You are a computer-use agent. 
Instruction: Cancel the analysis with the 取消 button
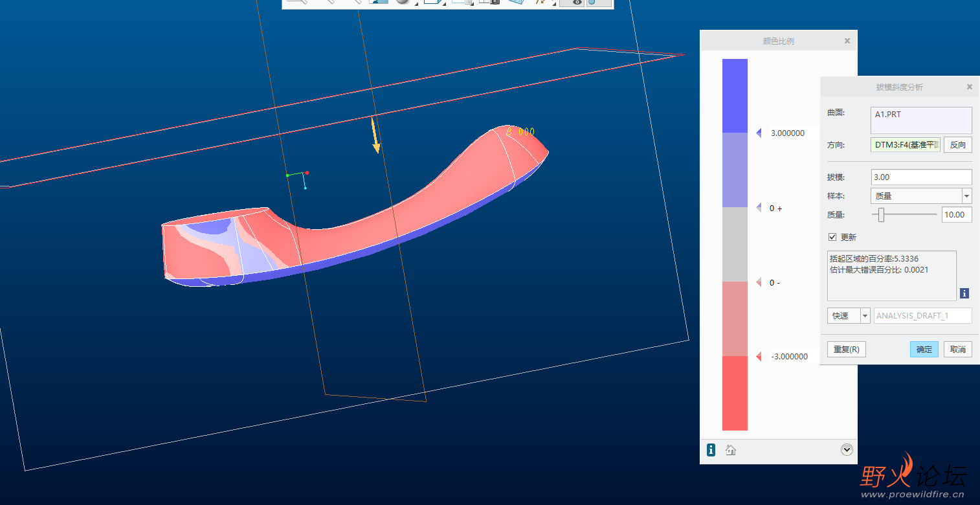958,350
